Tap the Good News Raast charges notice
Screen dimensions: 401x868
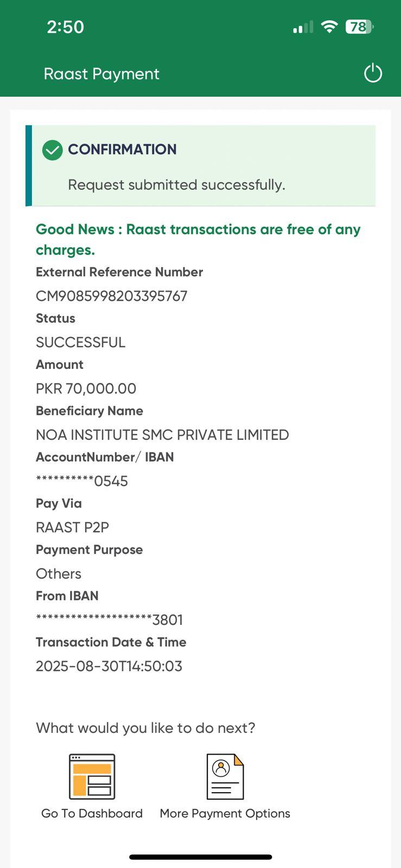(198, 239)
